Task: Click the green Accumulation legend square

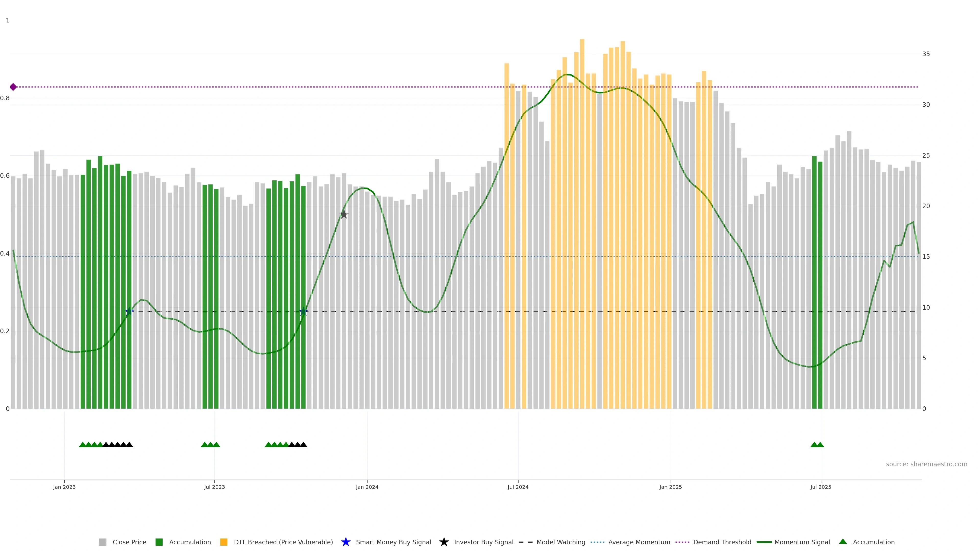Action: coord(159,542)
